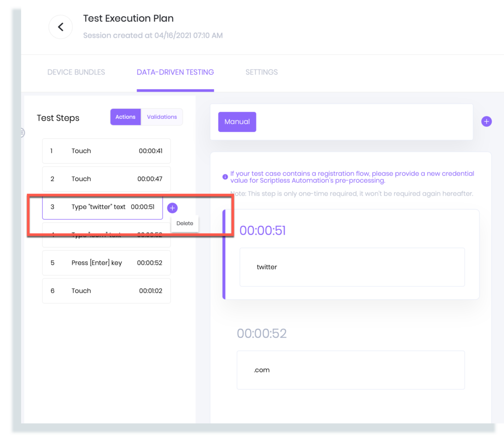Click the left panel collapse handle

22,133
